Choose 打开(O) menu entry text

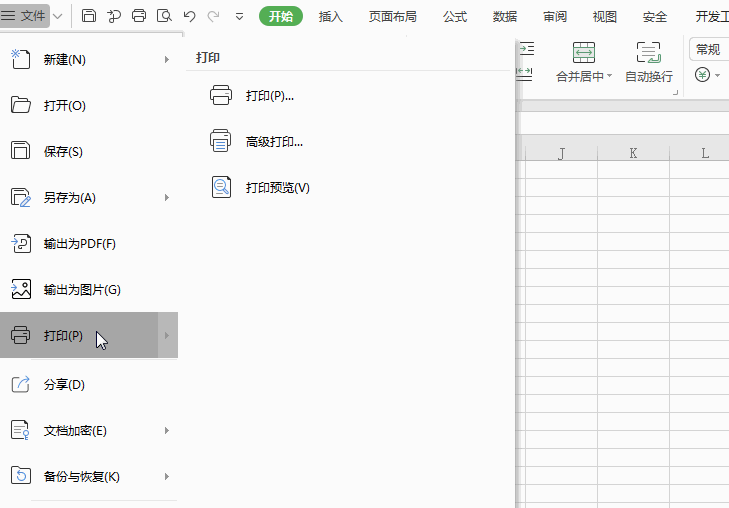65,106
